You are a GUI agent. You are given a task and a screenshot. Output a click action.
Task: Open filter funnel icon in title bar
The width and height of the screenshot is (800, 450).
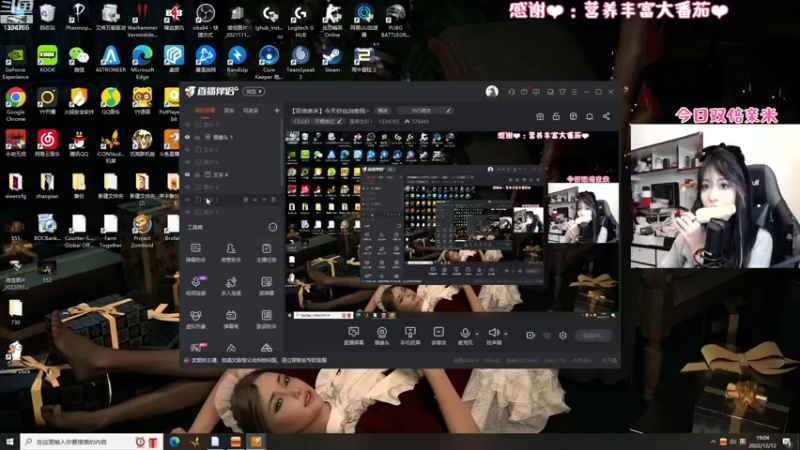click(562, 92)
